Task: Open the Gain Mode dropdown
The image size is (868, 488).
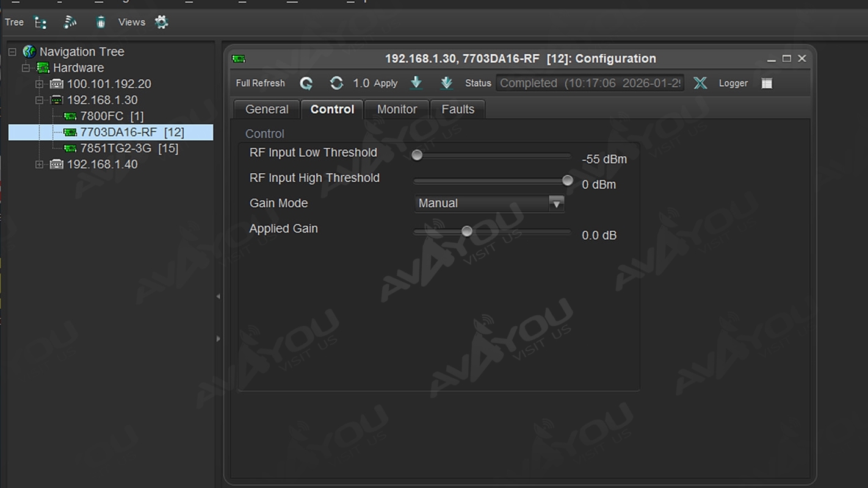Action: point(555,204)
